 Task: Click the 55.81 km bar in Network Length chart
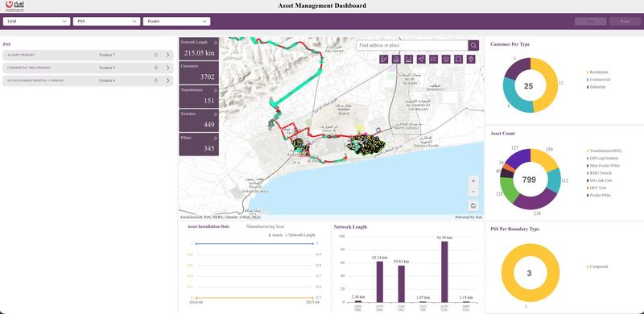(401, 284)
